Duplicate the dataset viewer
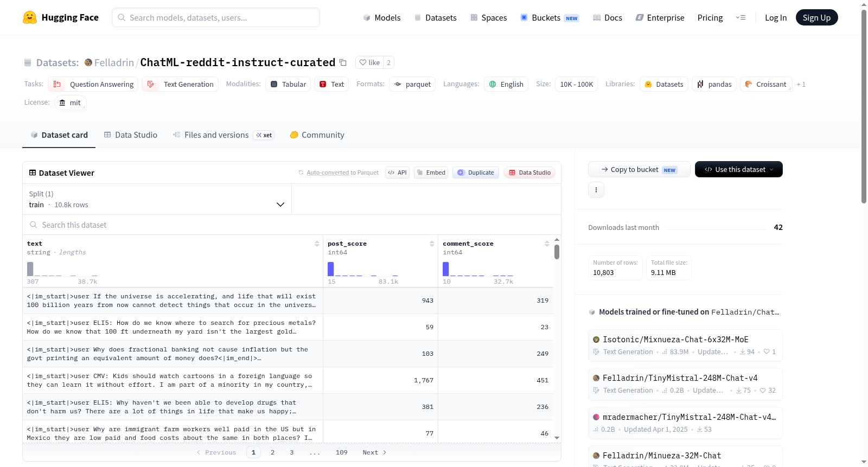This screenshot has height=467, width=868. tap(475, 172)
